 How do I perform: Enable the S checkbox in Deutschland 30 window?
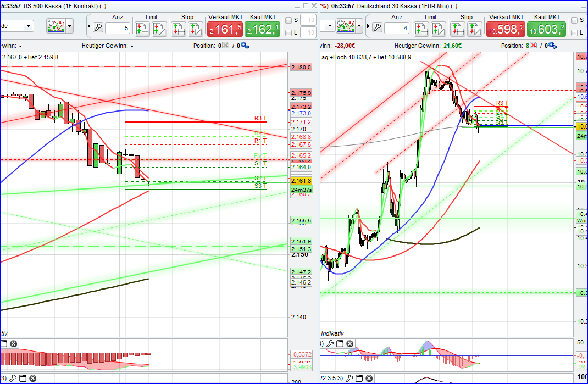[574, 20]
